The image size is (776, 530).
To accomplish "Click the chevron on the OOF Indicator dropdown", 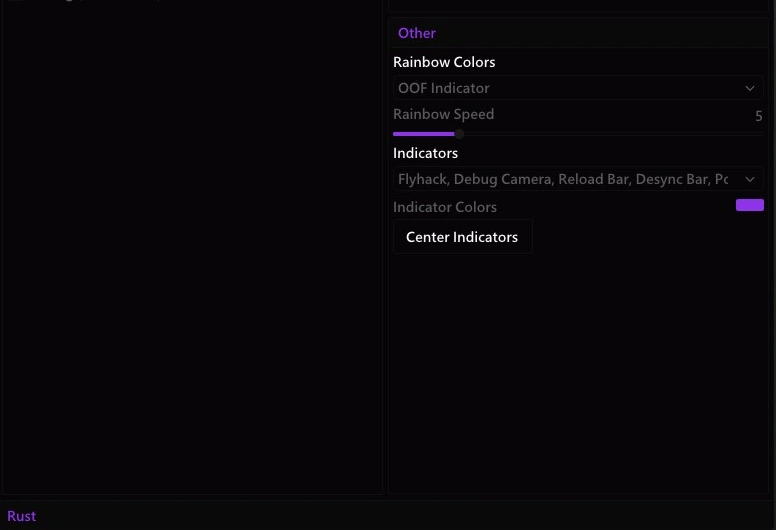I will coord(750,88).
